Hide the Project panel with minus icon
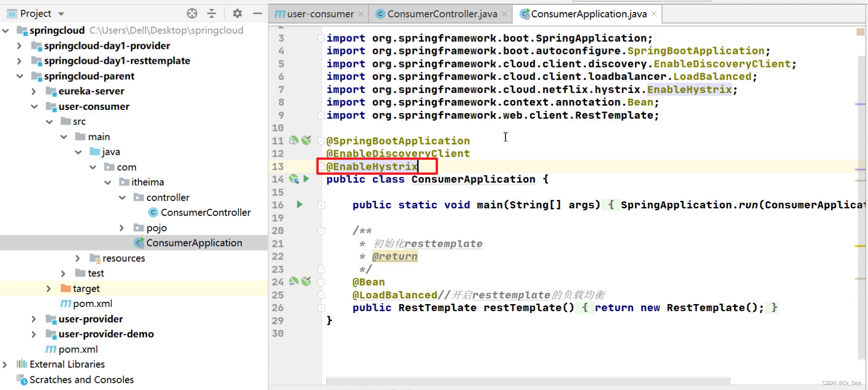 257,14
